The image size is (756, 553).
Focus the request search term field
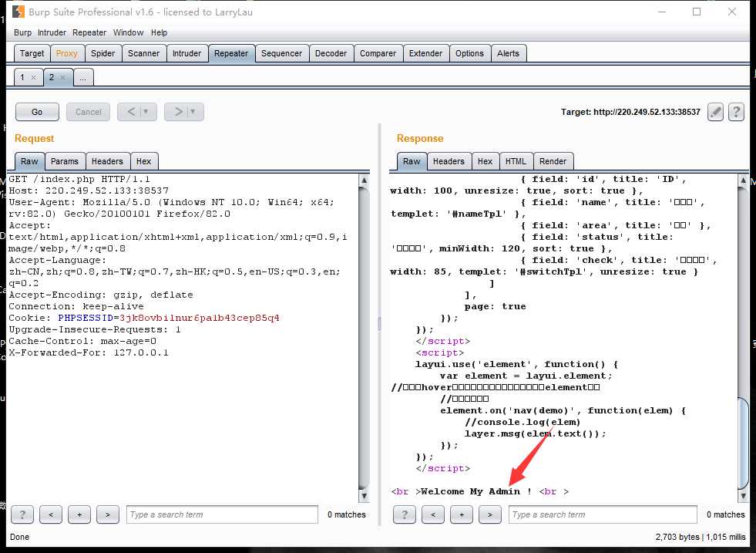(x=222, y=515)
